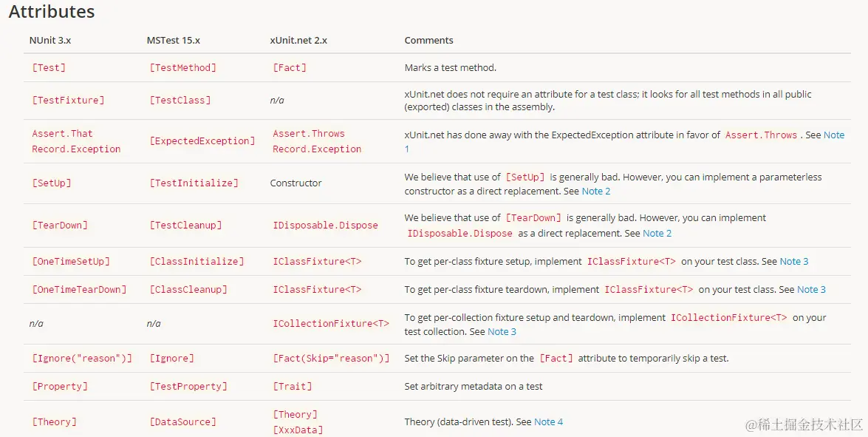Viewport: 868px width, 437px height.
Task: Open the Note 2 link in the [TearDown] row
Action: pos(657,233)
